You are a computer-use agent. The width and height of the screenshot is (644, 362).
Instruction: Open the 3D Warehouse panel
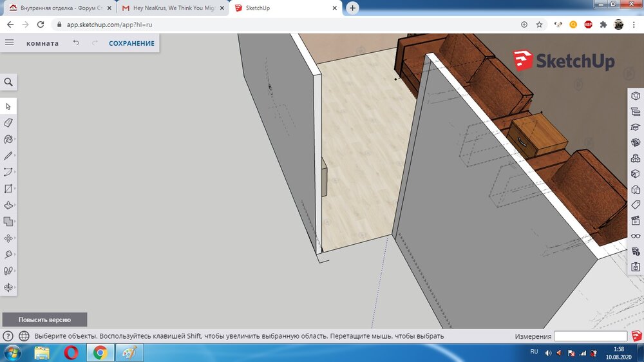point(636,142)
